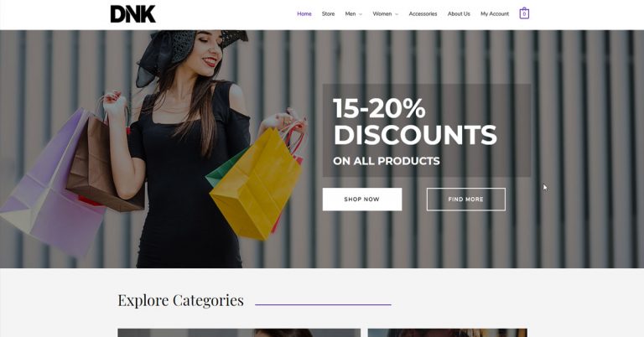Visit the About Us page
Screen dimensions: 644x337
[x=459, y=14]
